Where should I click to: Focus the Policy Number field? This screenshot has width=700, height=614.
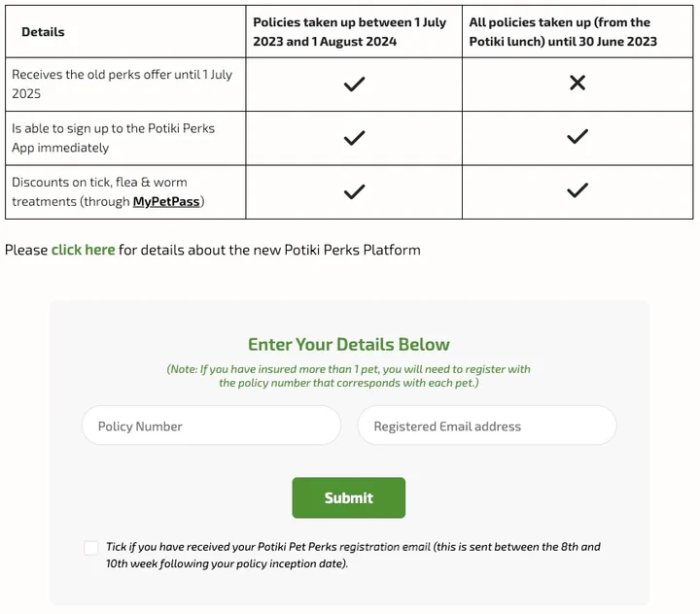tap(211, 426)
